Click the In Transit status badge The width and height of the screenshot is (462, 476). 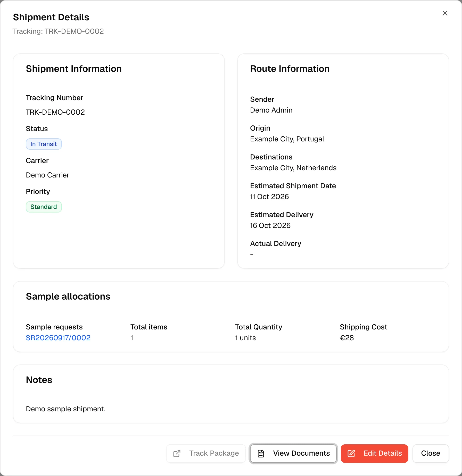[x=44, y=144]
